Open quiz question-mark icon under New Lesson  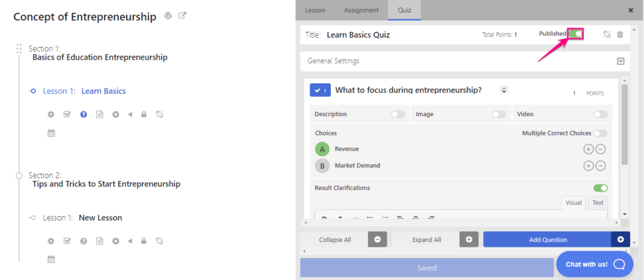tap(84, 241)
